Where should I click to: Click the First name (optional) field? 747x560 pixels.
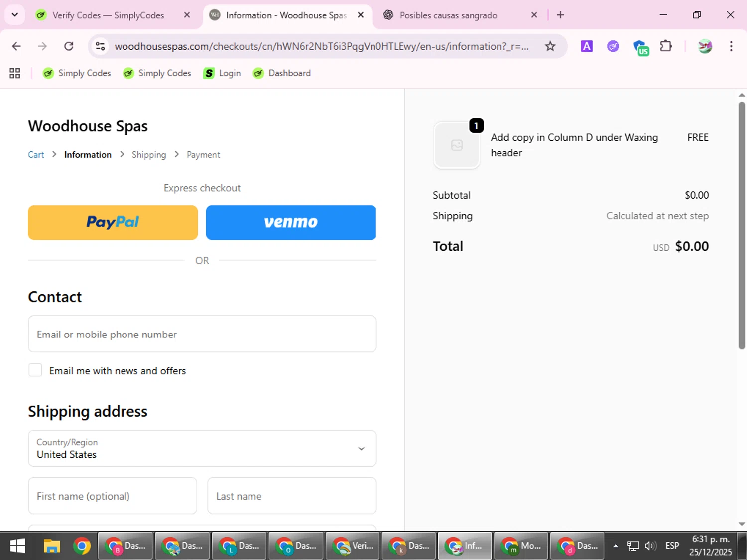pos(113,496)
